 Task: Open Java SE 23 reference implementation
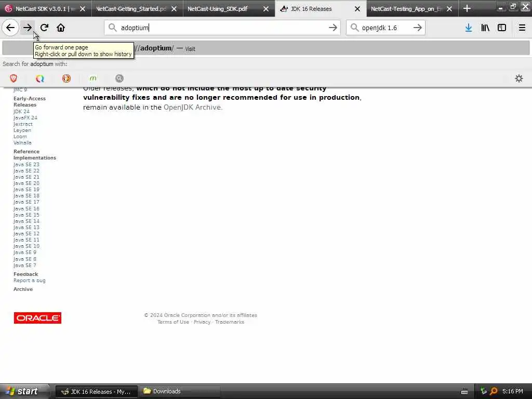(x=26, y=164)
